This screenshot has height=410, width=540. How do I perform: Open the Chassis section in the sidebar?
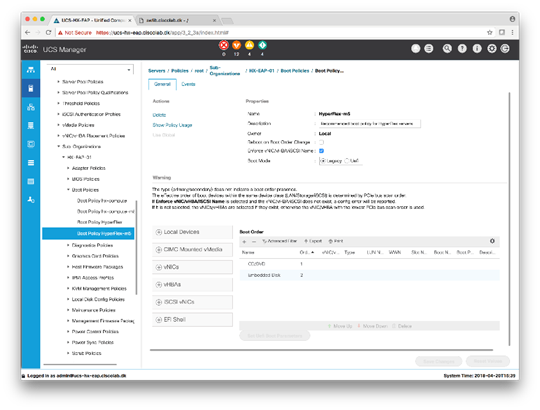click(x=31, y=181)
